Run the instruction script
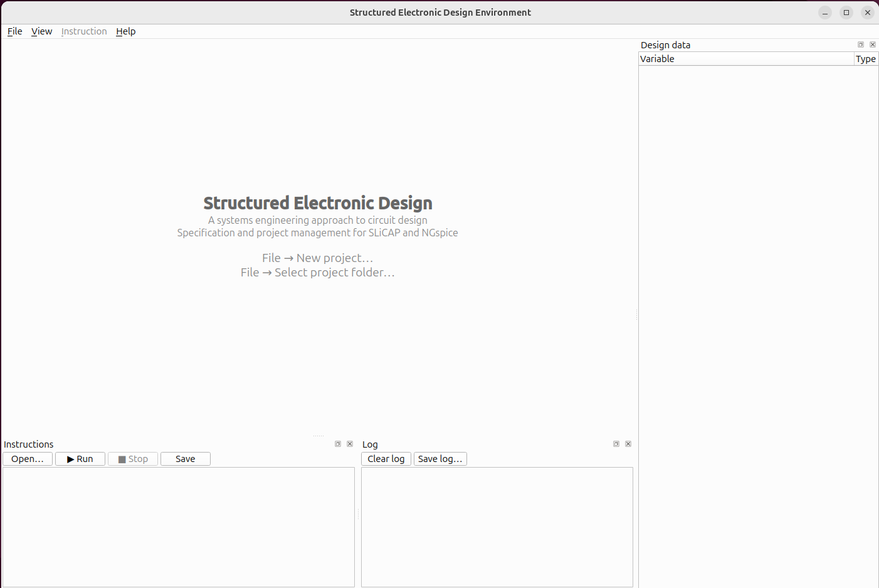Screen dimensions: 879x588 (80, 459)
